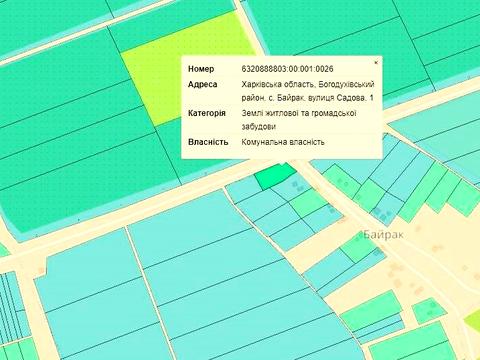Click the Адреса field label
The width and height of the screenshot is (480, 360).
point(202,84)
